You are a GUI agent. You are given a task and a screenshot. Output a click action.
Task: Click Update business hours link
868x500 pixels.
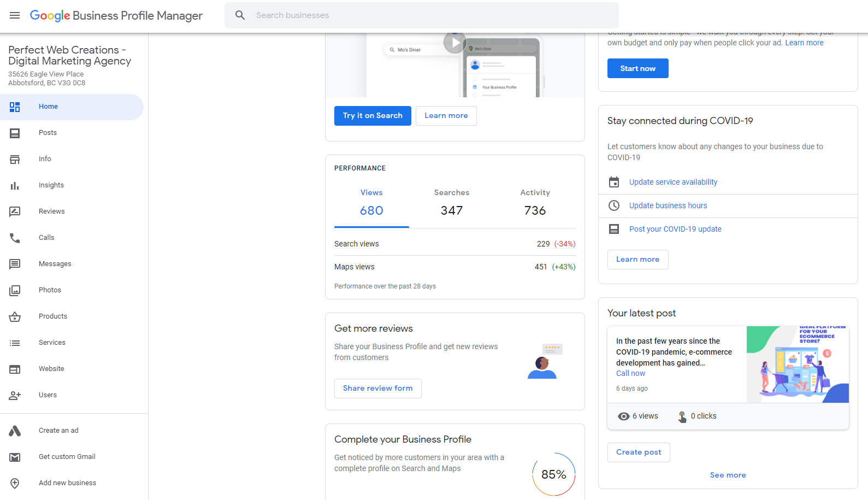click(668, 205)
